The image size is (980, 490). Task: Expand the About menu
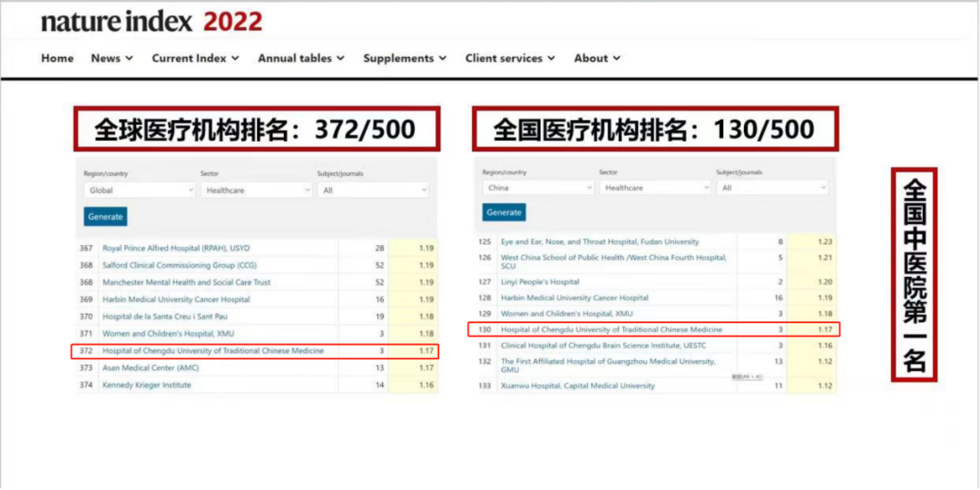(x=597, y=58)
